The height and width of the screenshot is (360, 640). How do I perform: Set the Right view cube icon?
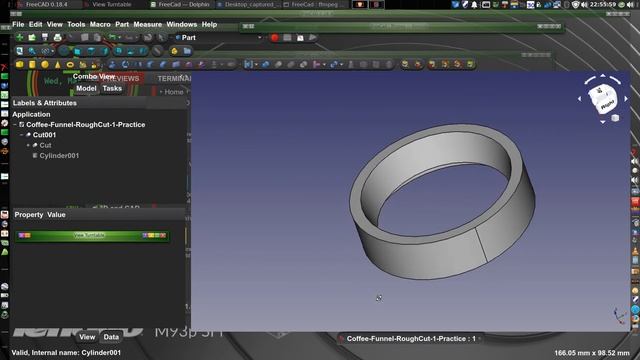(x=104, y=51)
